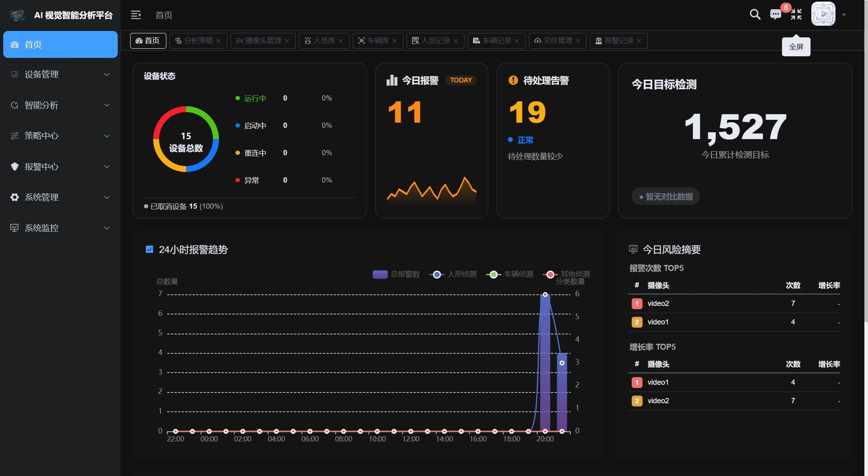The height and width of the screenshot is (476, 868).
Task: Close the 文件管理 tab
Action: [x=578, y=41]
